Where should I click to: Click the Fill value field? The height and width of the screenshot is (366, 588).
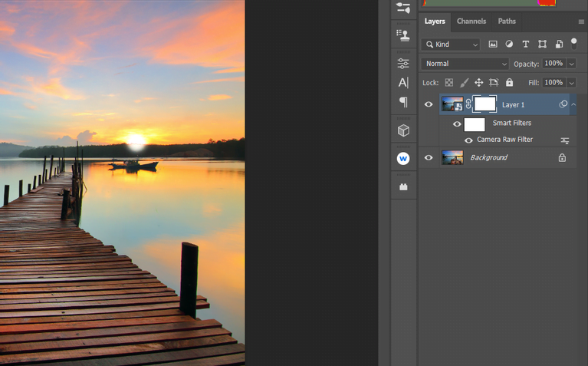554,82
